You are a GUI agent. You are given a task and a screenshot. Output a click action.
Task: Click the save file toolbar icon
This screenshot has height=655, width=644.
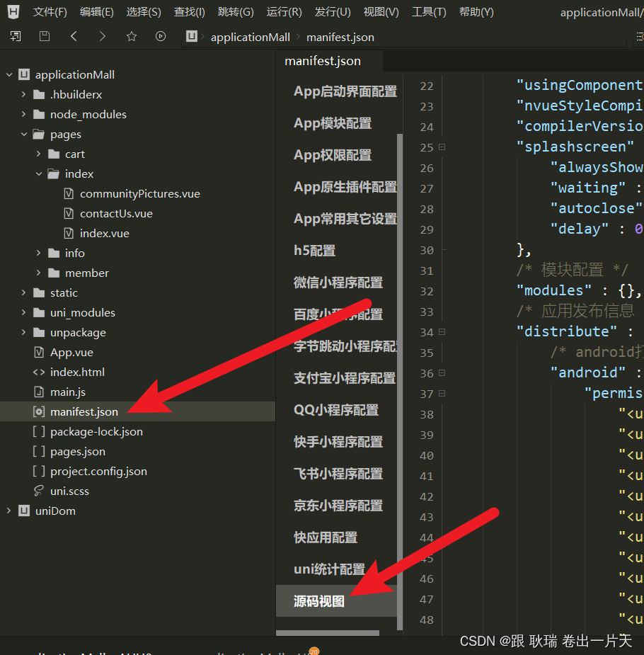[45, 36]
